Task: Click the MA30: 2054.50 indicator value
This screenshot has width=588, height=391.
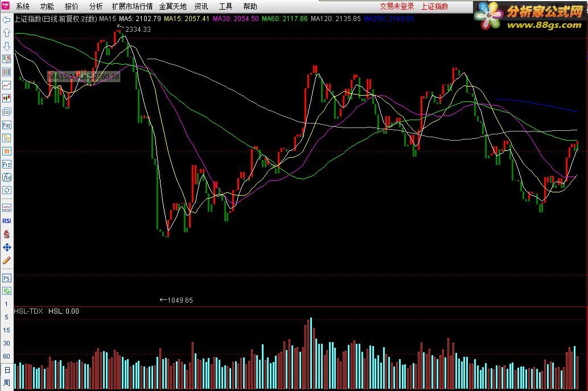Action: click(x=236, y=19)
